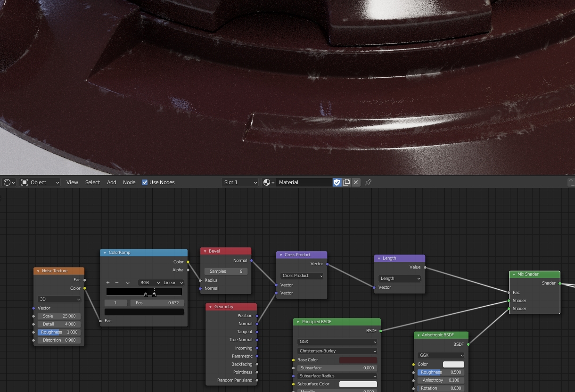Click the Noise Texture Scale field

(59, 316)
